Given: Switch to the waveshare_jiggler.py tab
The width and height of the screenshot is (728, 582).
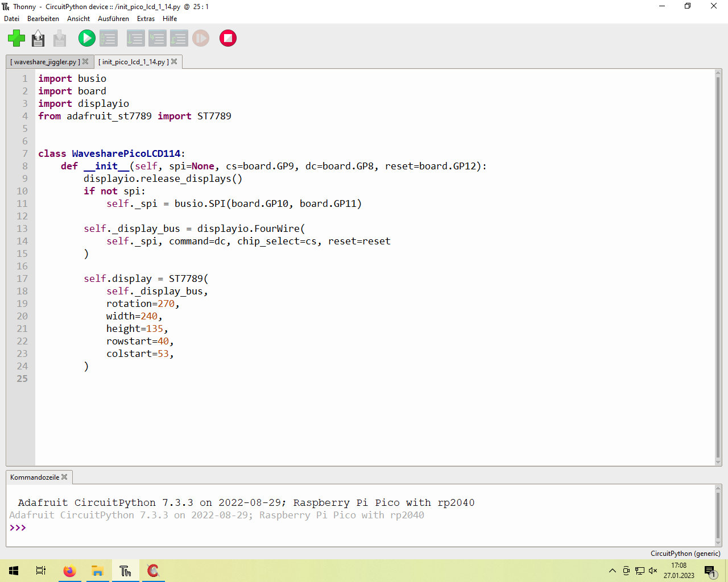Looking at the screenshot, I should click(x=45, y=62).
